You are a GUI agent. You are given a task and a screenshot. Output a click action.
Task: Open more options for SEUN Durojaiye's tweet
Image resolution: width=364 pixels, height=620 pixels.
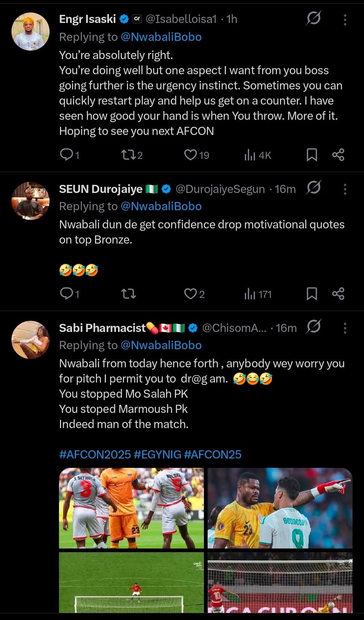[345, 189]
